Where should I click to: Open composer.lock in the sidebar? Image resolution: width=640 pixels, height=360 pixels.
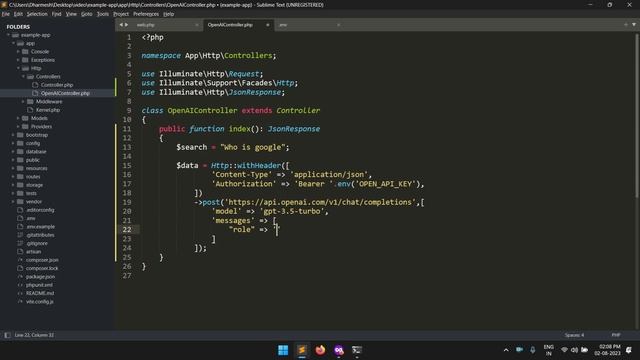coord(42,268)
